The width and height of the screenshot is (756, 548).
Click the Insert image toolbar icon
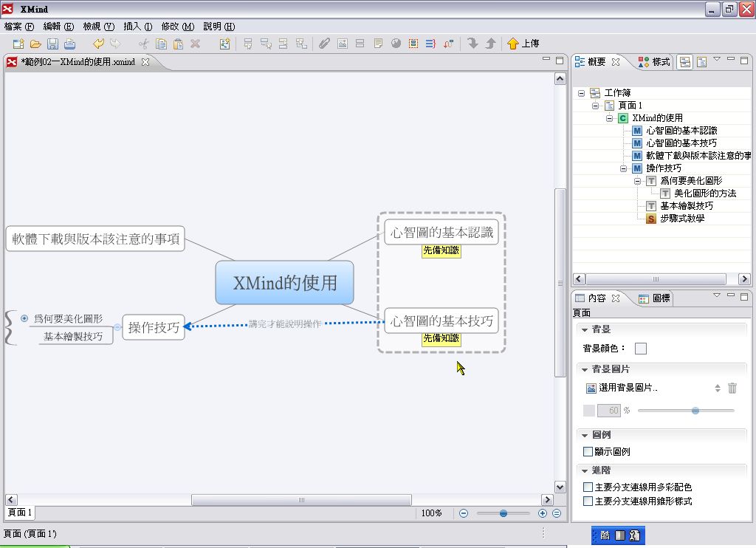tap(343, 44)
